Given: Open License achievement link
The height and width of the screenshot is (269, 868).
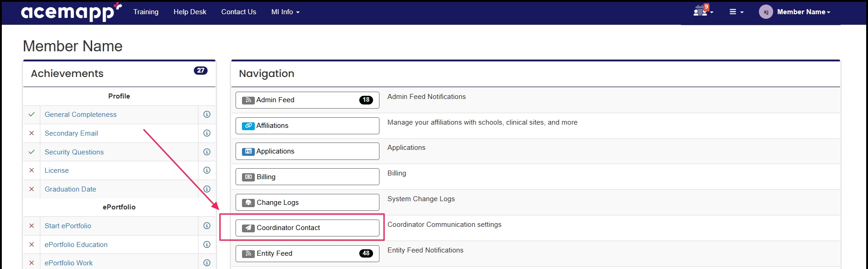Looking at the screenshot, I should 57,170.
